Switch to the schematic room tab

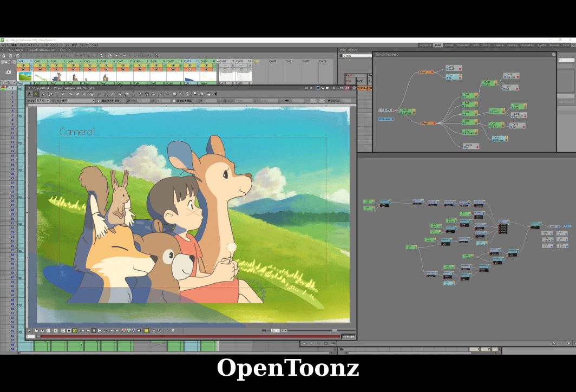point(462,45)
